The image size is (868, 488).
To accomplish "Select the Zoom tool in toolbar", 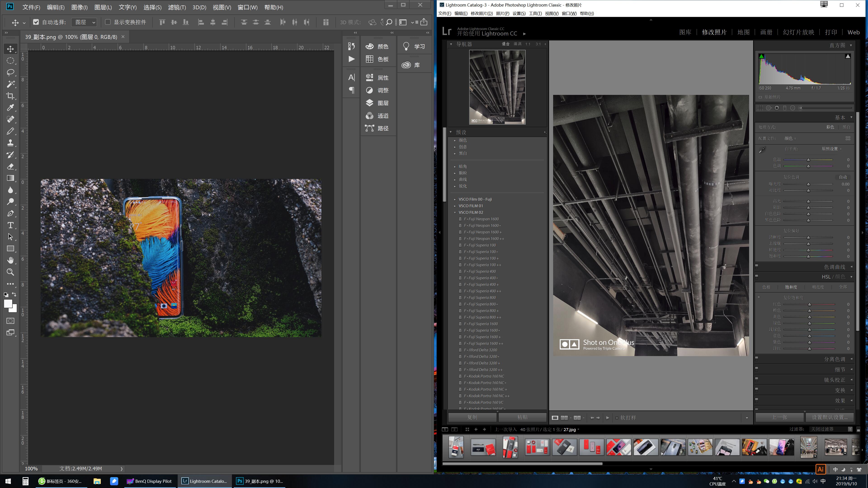I will pyautogui.click(x=10, y=272).
